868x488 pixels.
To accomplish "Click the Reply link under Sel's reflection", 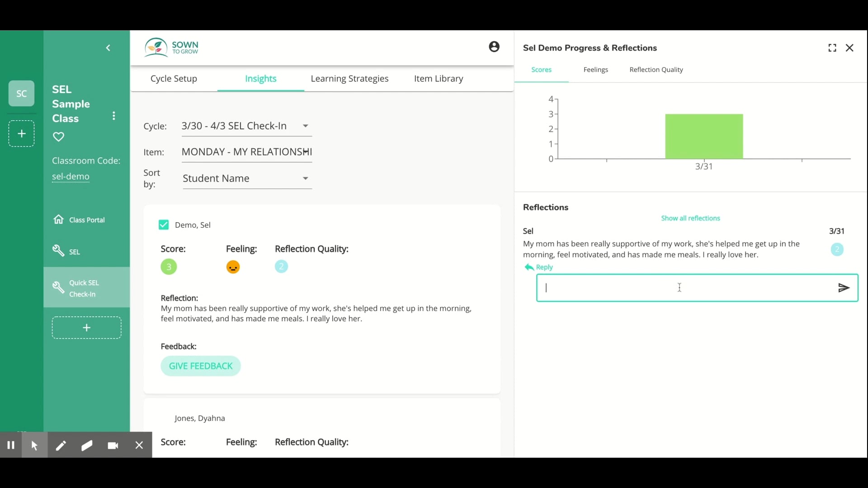I will point(539,267).
